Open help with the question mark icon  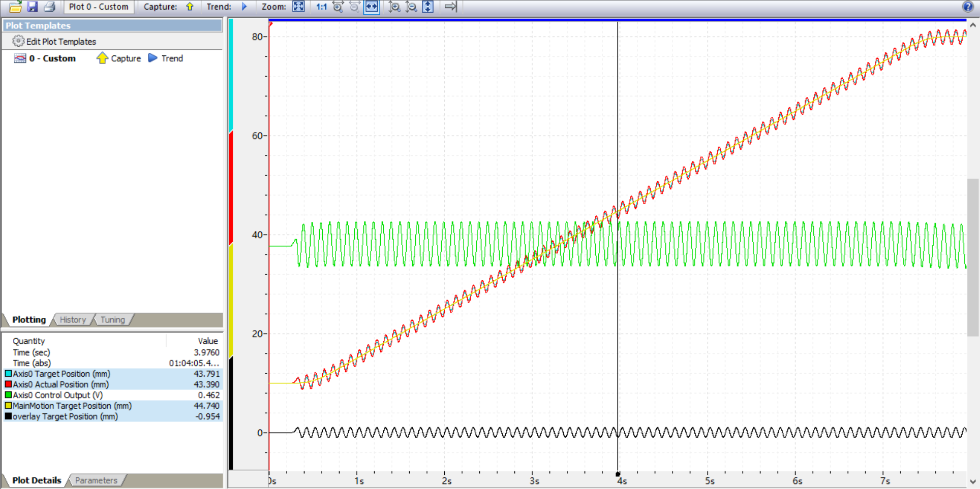[x=968, y=6]
